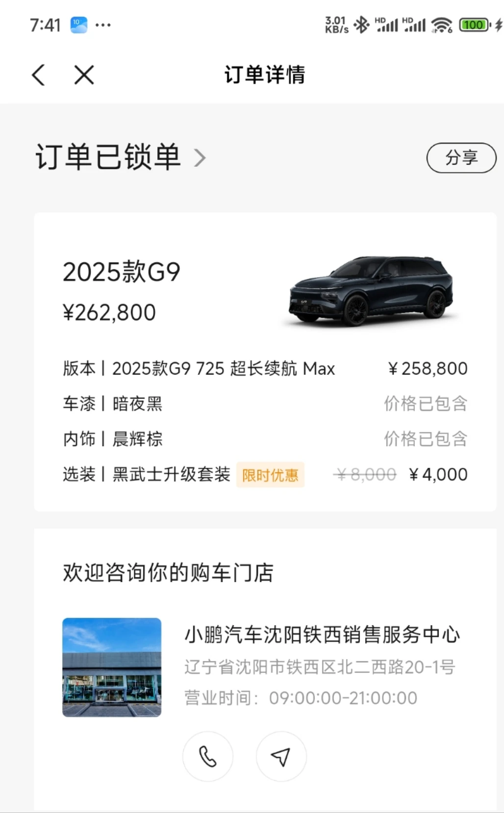Open the status bar notification app icon
The height and width of the screenshot is (813, 504).
[x=78, y=25]
